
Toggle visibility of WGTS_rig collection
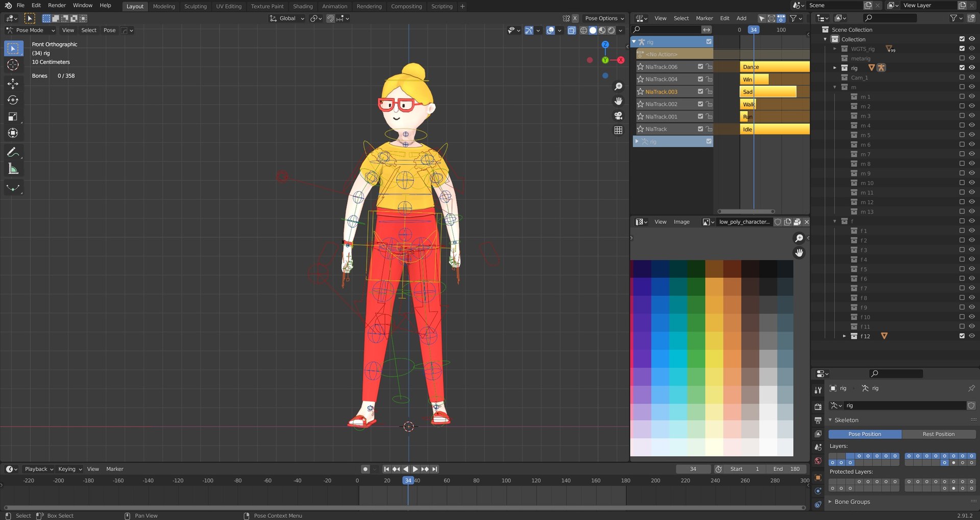click(x=972, y=49)
